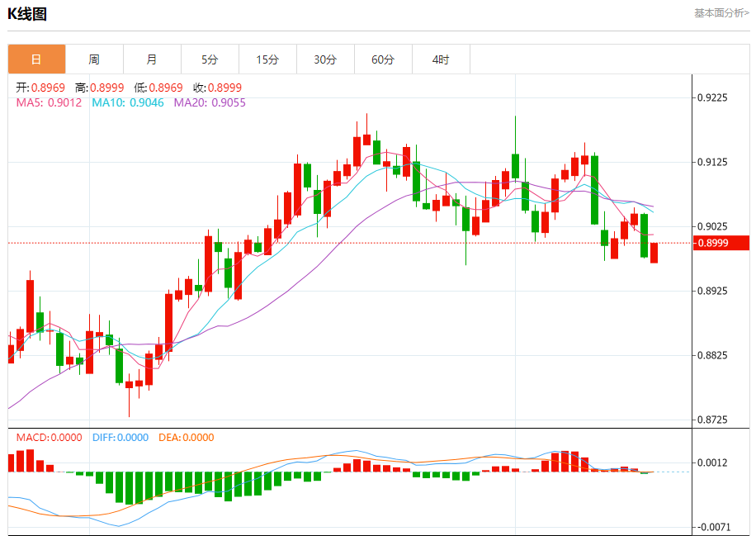Click the 0.9125 price axis label
This screenshot has width=756, height=536.
(x=712, y=162)
